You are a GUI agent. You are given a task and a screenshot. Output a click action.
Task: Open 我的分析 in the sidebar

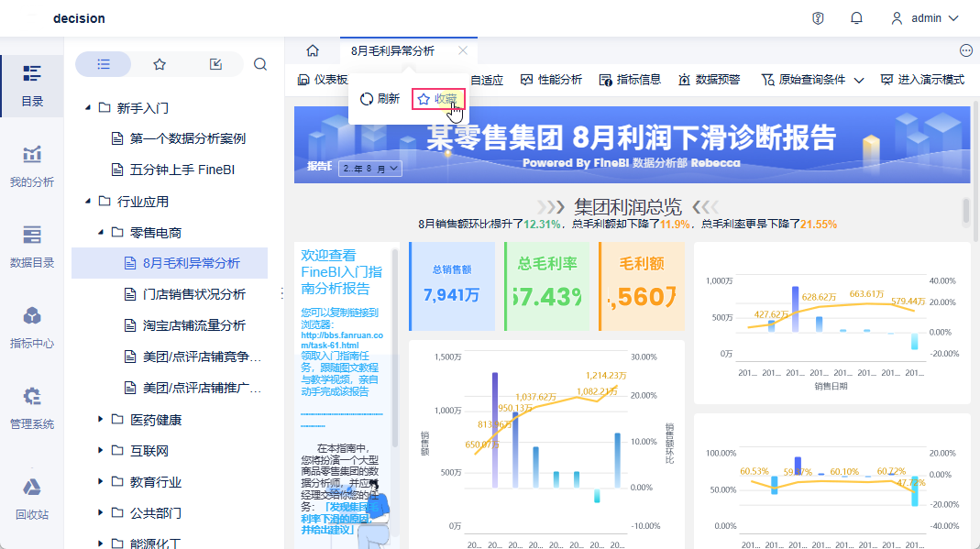32,166
